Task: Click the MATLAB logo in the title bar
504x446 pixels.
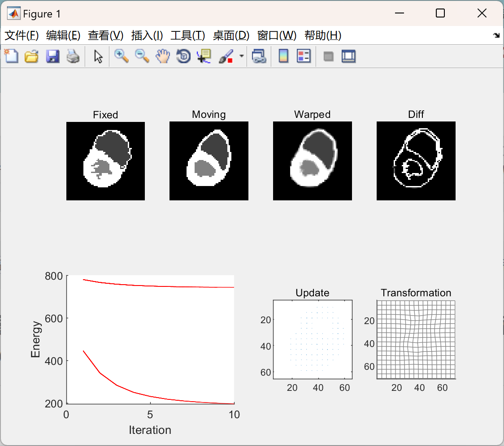Action: pos(14,13)
